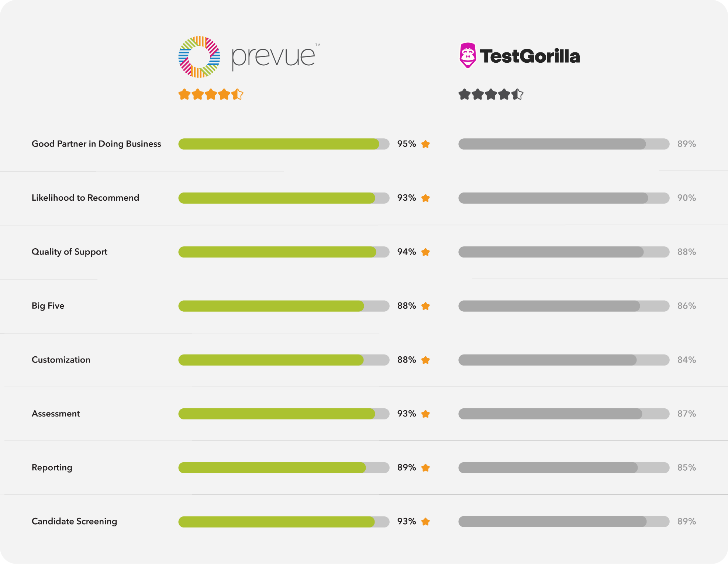728x564 pixels.
Task: Click TestGorilla's gray star rating
Action: (491, 94)
